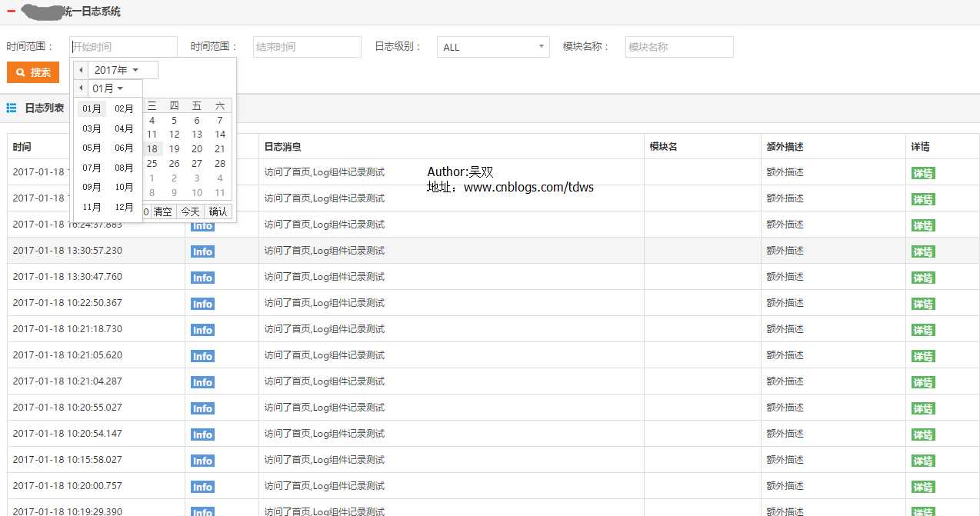Pick day 27 in the calendar
Screen dimensions: 980x516
[x=197, y=164]
